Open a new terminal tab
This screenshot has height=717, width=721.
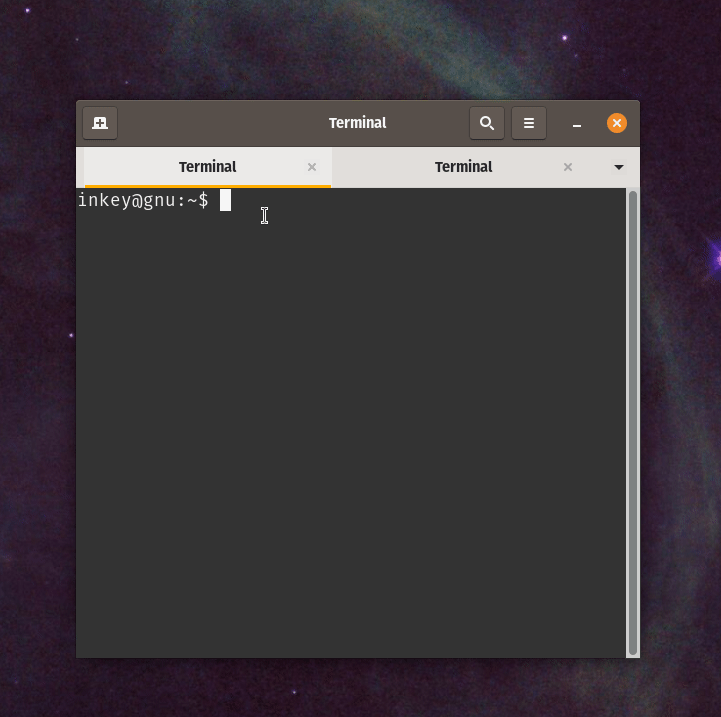click(100, 123)
